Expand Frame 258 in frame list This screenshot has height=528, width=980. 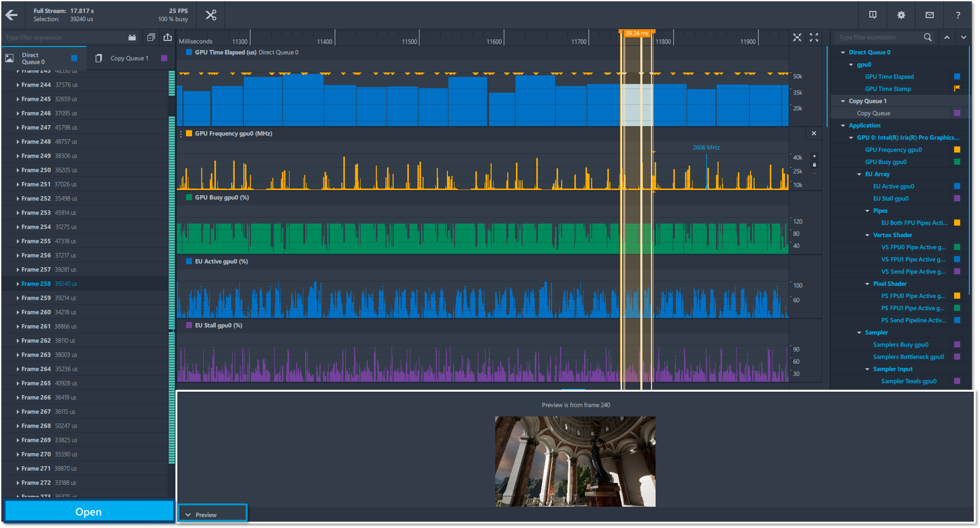(18, 284)
